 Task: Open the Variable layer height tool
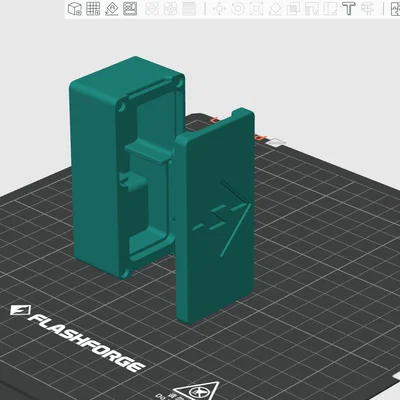(190, 9)
